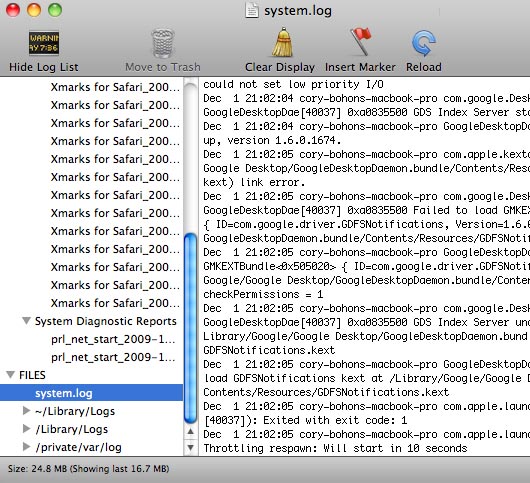Click the log list scroll down arrow
The image size is (530, 483).
tap(191, 448)
